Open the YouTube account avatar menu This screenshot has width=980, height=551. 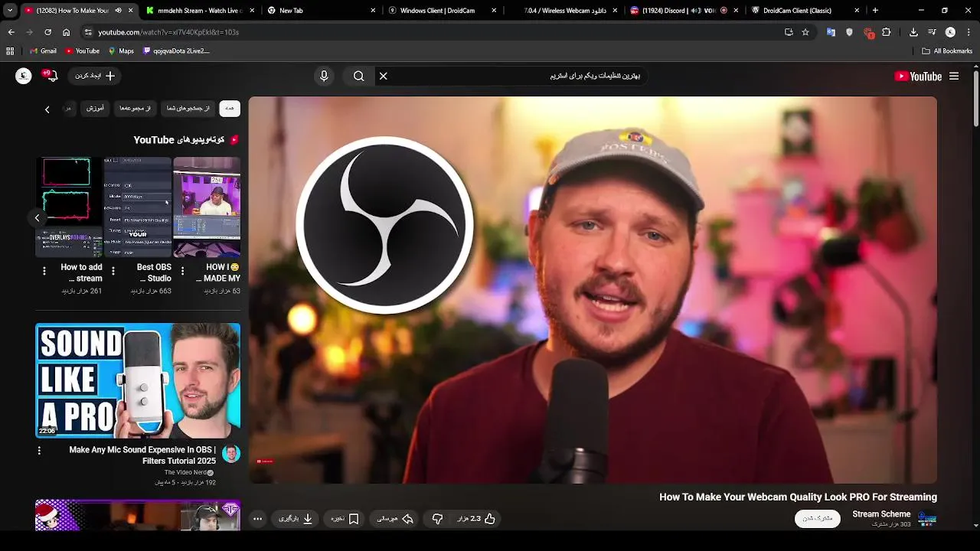[24, 76]
